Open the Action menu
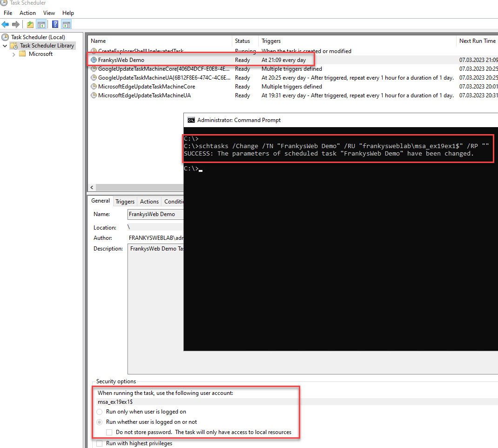This screenshot has height=448, width=498. click(x=27, y=13)
